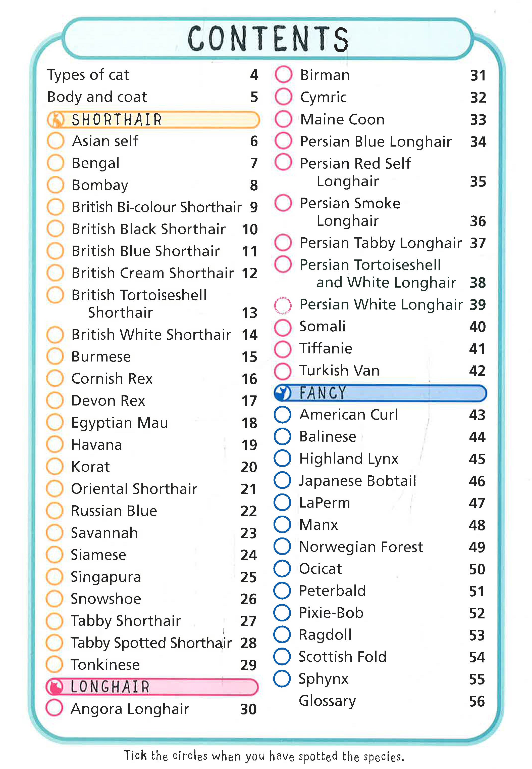Tick the circle next to Bengal
Viewport: 532px width, 769px height.
click(55, 163)
